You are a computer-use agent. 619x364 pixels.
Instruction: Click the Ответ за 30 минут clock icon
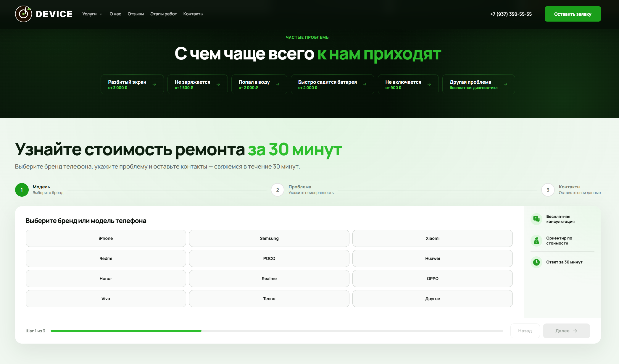tap(536, 262)
